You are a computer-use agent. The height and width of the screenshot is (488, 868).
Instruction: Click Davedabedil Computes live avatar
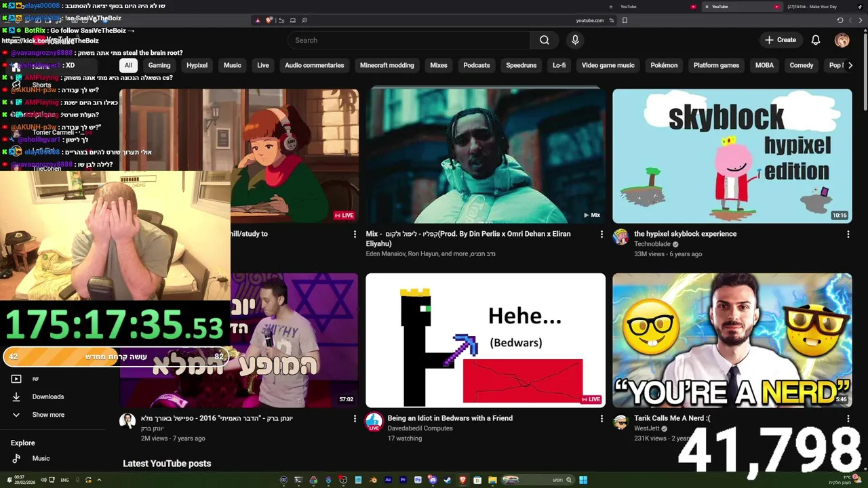pyautogui.click(x=374, y=422)
